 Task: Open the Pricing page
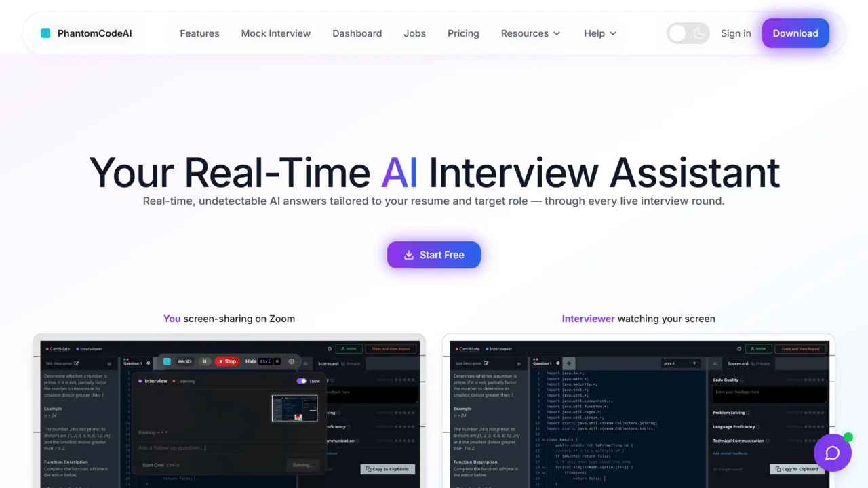[x=463, y=33]
